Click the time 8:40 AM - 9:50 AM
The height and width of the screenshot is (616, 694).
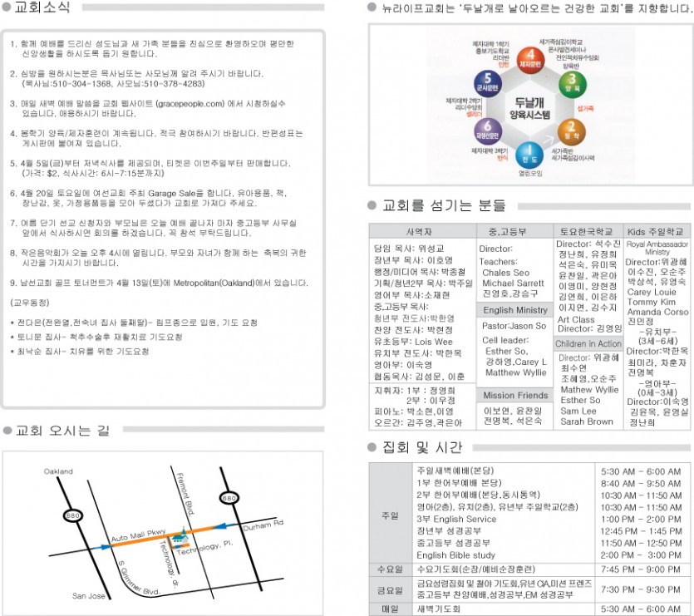(x=641, y=483)
